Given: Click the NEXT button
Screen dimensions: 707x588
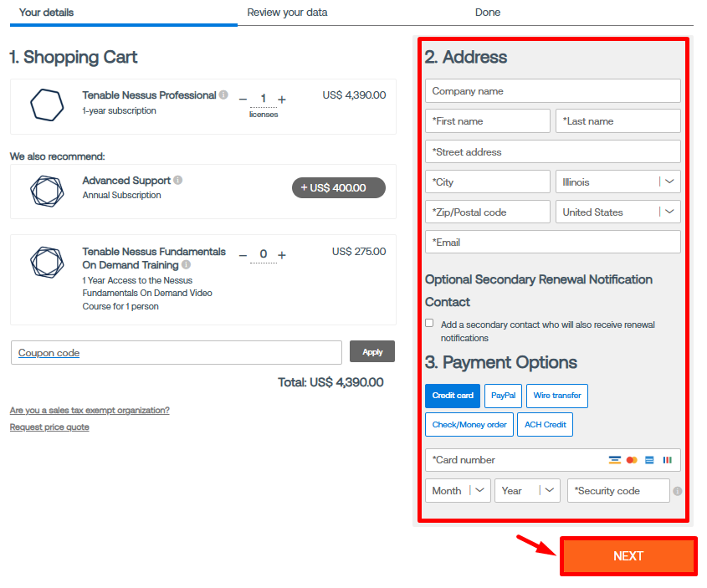Looking at the screenshot, I should [628, 555].
